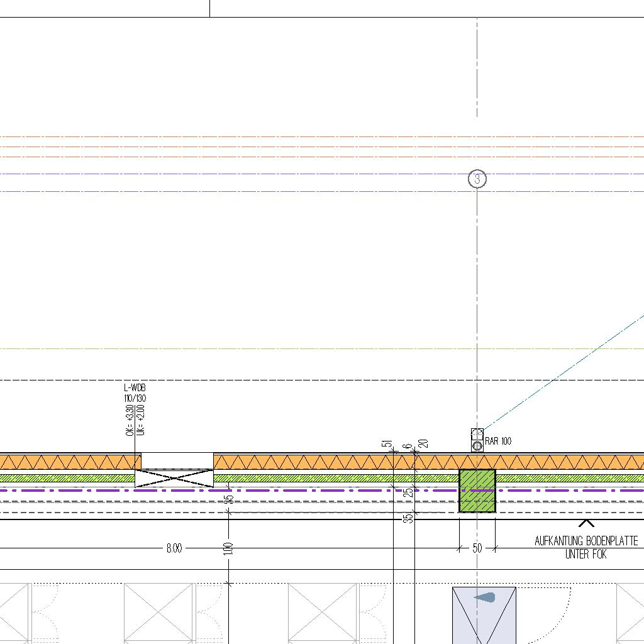Click the caret arrow above AUFKANTUNG text

[x=586, y=523]
